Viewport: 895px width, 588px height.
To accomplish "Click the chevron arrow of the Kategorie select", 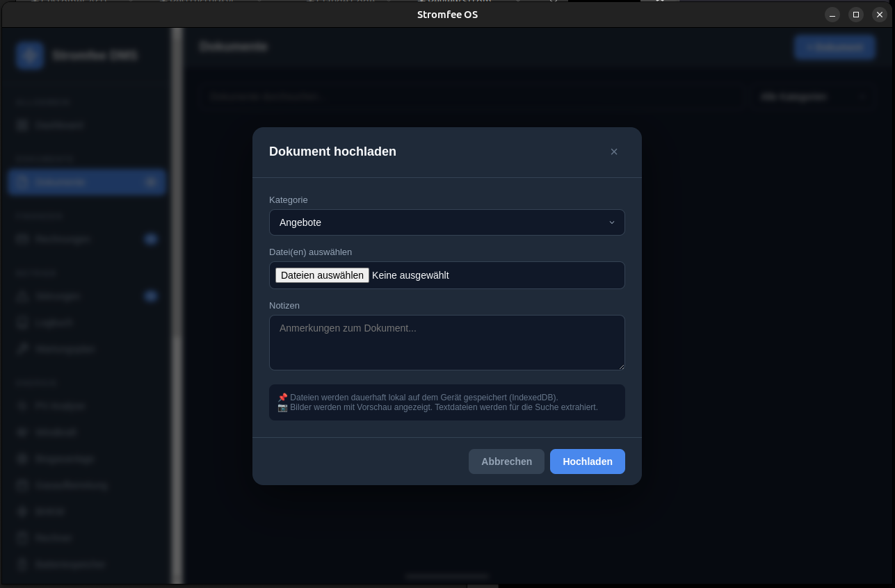I will pyautogui.click(x=611, y=222).
